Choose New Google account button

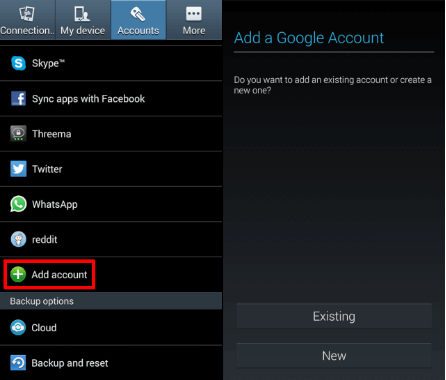click(x=334, y=356)
